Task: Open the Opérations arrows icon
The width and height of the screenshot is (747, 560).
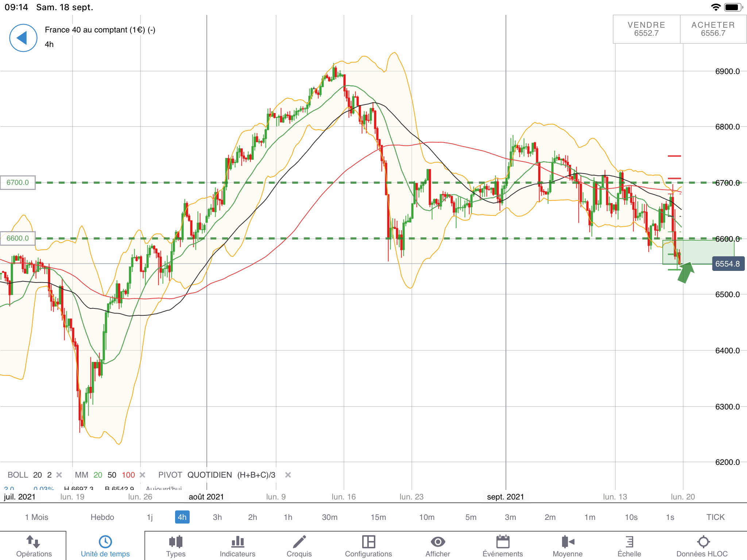Action: click(x=34, y=542)
